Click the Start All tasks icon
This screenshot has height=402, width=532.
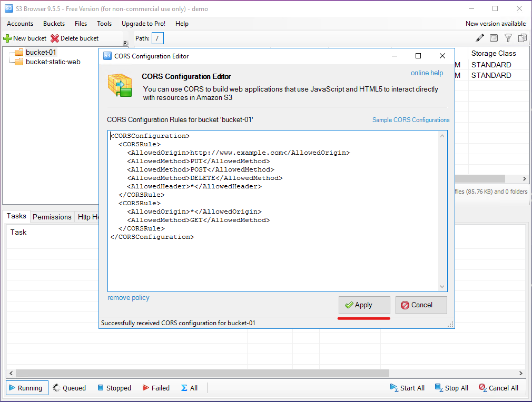[394, 388]
